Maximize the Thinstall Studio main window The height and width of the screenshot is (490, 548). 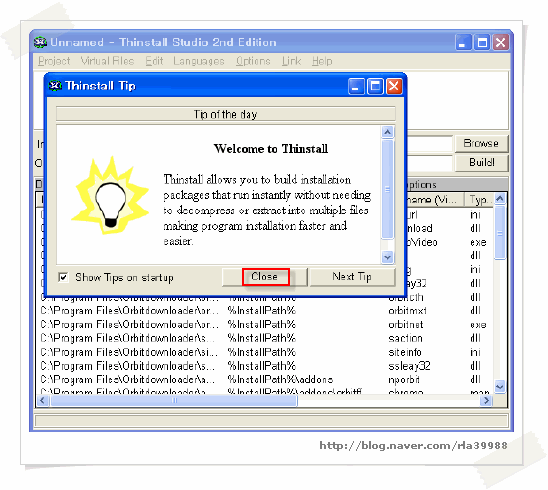pyautogui.click(x=482, y=43)
